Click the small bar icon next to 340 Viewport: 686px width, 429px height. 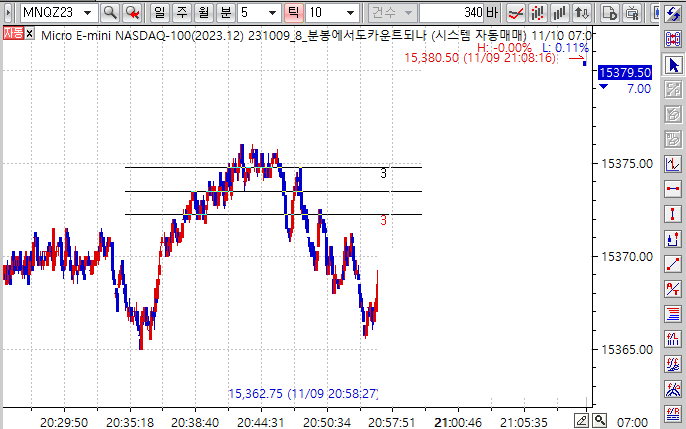point(491,13)
